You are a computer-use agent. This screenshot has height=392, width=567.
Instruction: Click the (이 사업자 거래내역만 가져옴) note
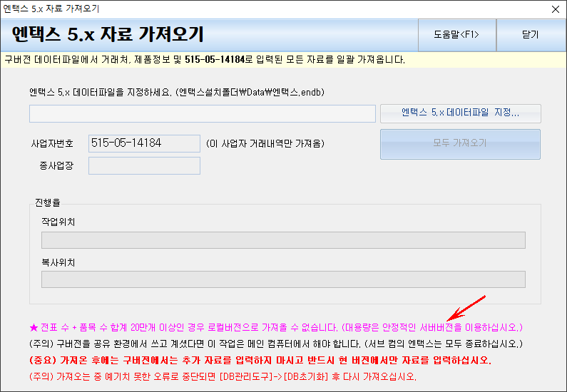pyautogui.click(x=265, y=144)
